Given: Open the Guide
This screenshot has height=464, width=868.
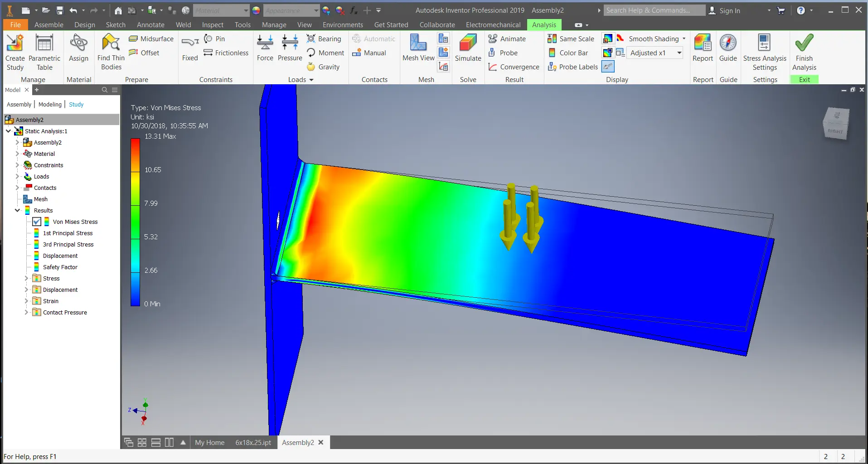Looking at the screenshot, I should (728, 48).
